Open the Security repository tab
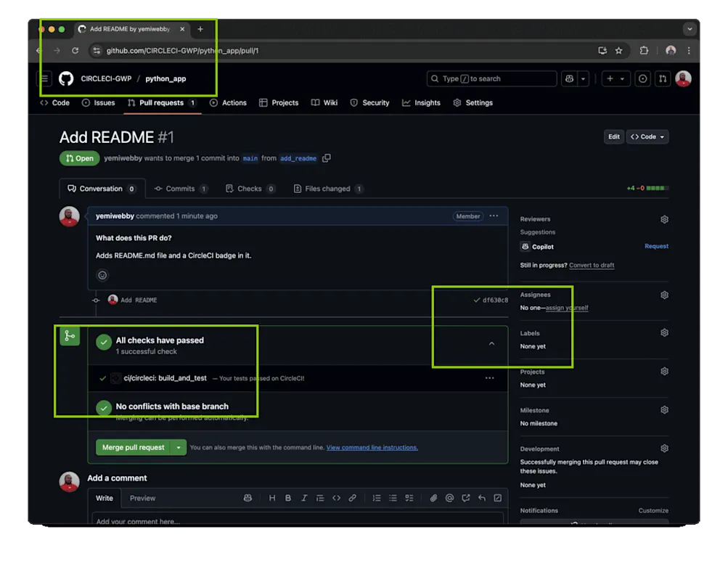 coord(369,102)
